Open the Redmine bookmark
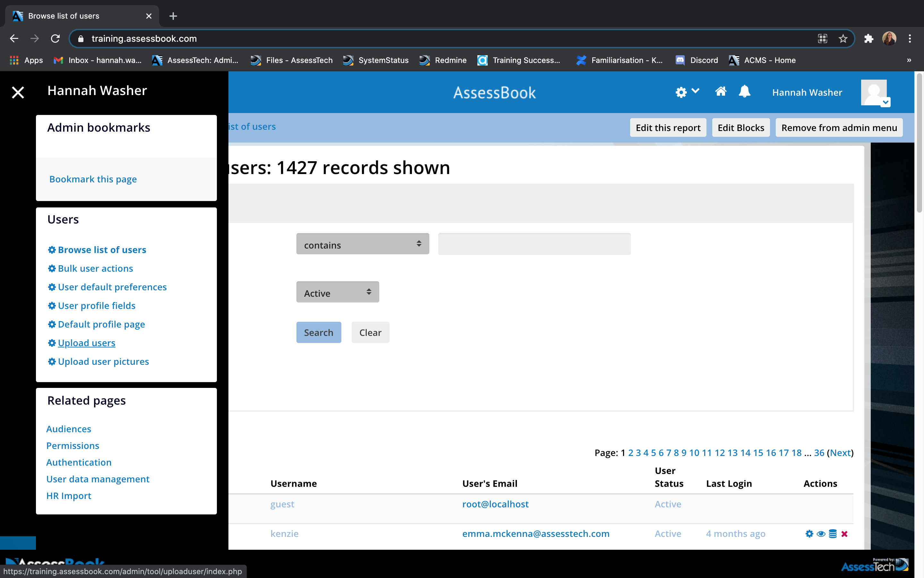Image resolution: width=924 pixels, height=578 pixels. click(x=443, y=60)
